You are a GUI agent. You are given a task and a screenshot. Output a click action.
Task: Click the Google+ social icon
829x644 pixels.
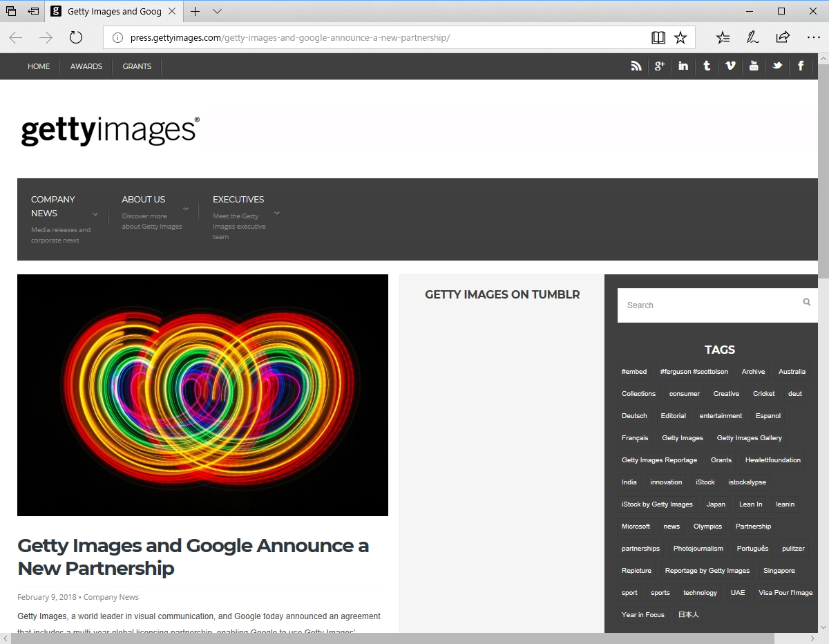[660, 66]
